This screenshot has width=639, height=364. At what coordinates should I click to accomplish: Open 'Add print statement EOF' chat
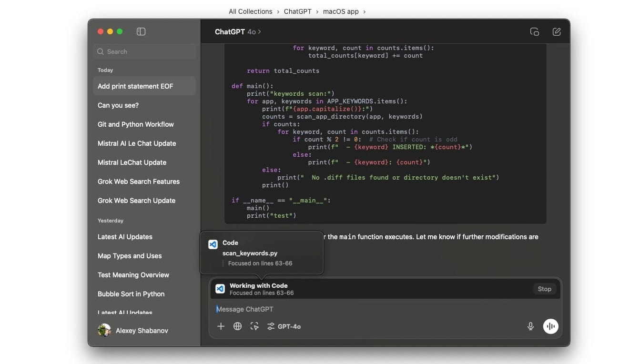point(144,86)
